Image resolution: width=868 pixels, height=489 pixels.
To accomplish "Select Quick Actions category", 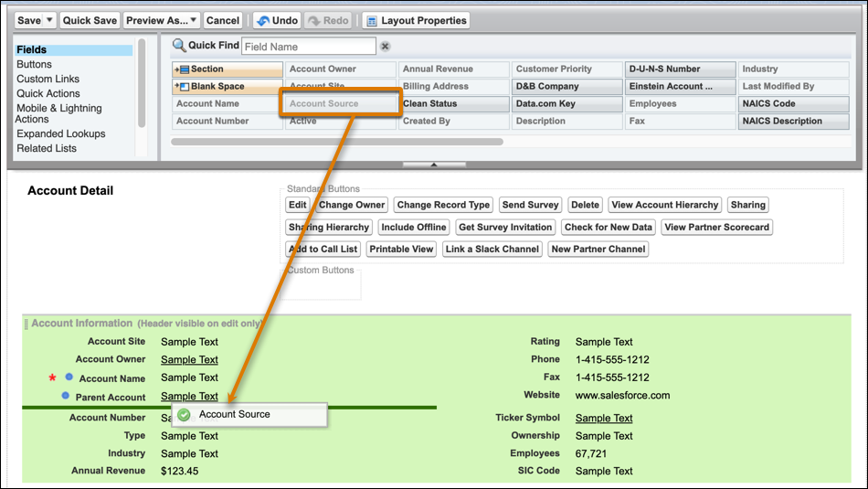I will (x=48, y=93).
